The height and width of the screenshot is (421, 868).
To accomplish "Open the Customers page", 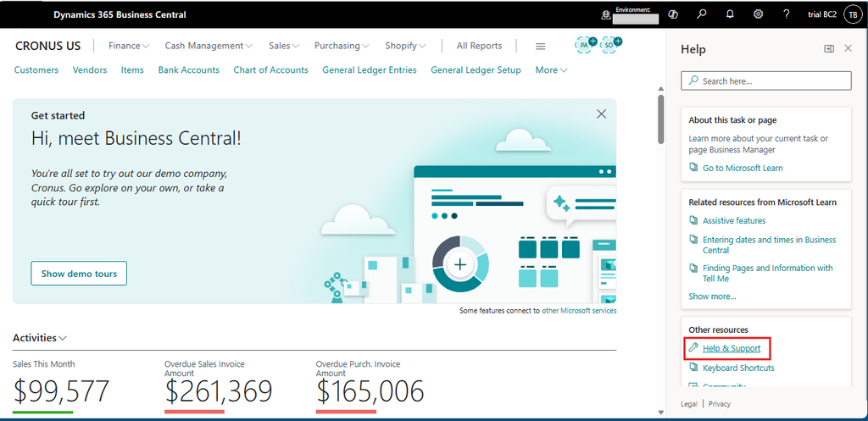I will (x=36, y=70).
